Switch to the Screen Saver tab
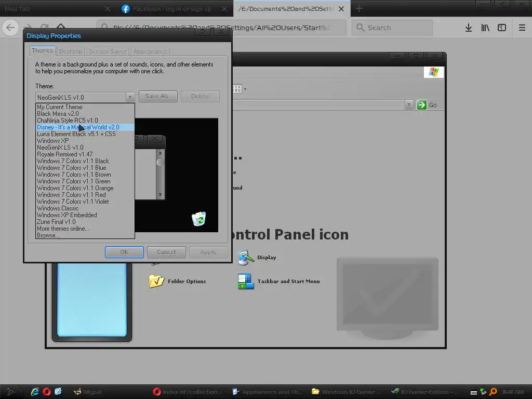532x399 pixels. 108,51
